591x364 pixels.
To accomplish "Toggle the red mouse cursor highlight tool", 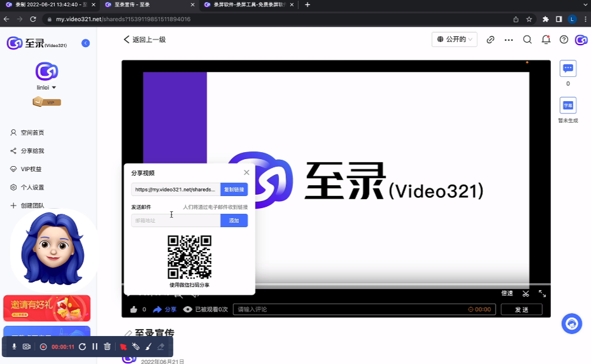I will [x=124, y=347].
